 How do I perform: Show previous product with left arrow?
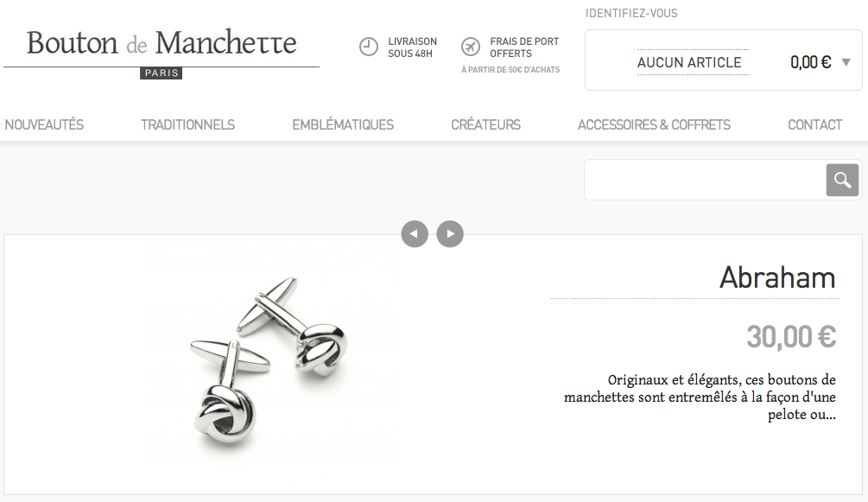415,234
